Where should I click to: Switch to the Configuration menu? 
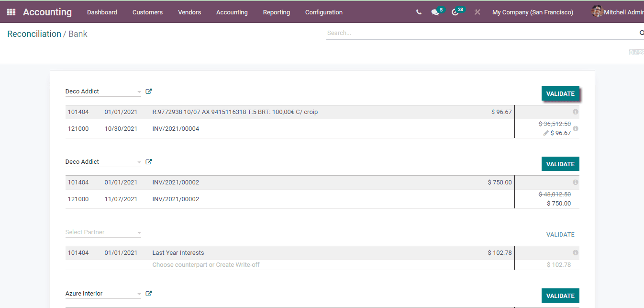323,12
